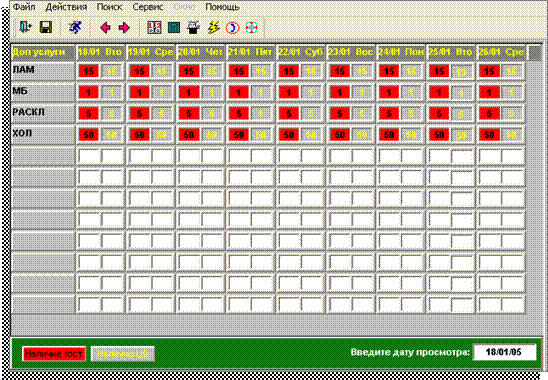The height and width of the screenshot is (380, 548).
Task: Click the red circle with blue crescent icon
Action: (x=232, y=28)
